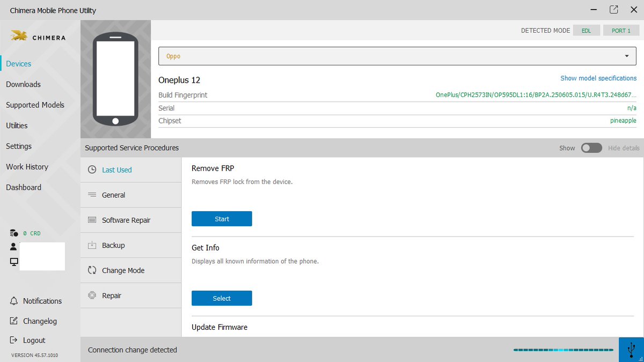Viewport: 644px width, 362px height.
Task: Click the Backup download-box icon
Action: pos(92,245)
